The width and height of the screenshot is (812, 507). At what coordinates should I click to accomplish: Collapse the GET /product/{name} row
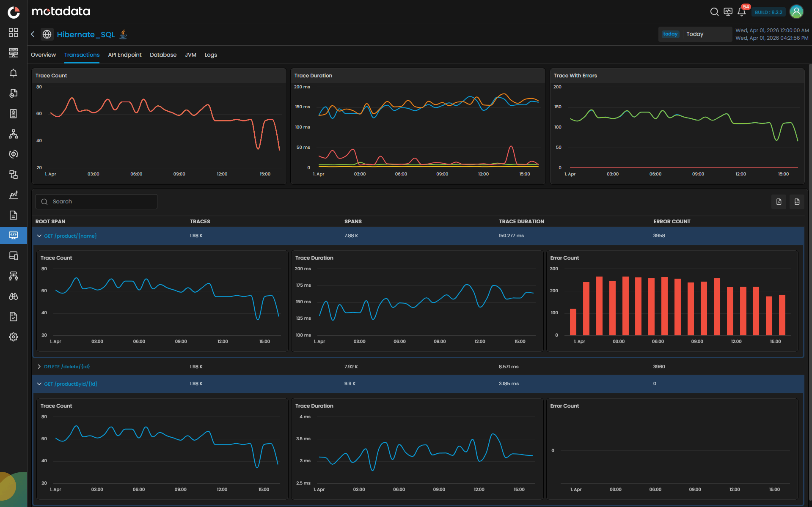39,236
